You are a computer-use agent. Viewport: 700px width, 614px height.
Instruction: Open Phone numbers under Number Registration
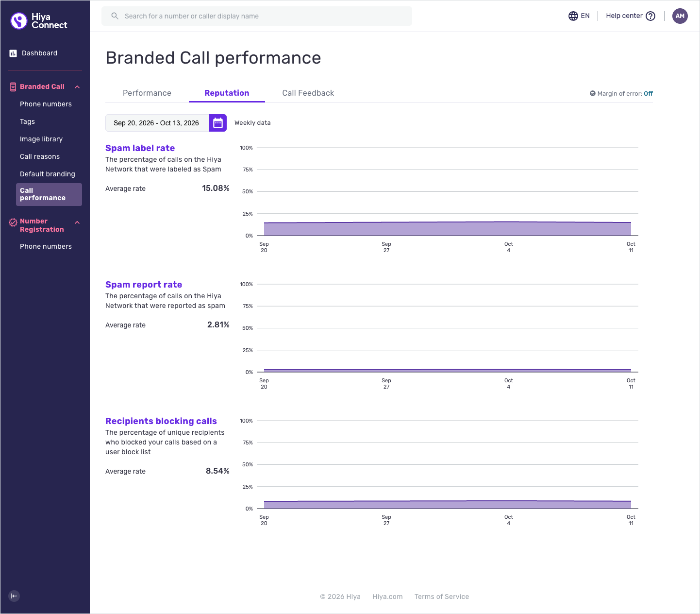click(46, 246)
